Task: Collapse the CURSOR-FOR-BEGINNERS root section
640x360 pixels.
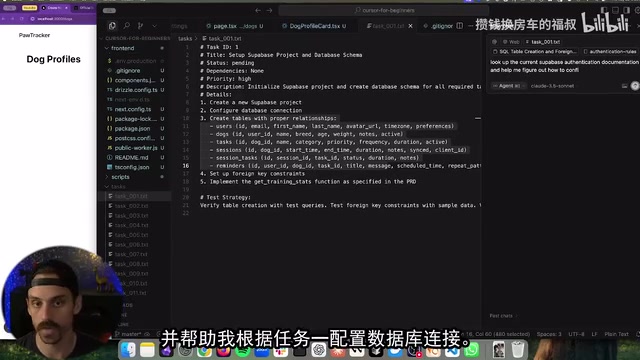Action: (135, 38)
